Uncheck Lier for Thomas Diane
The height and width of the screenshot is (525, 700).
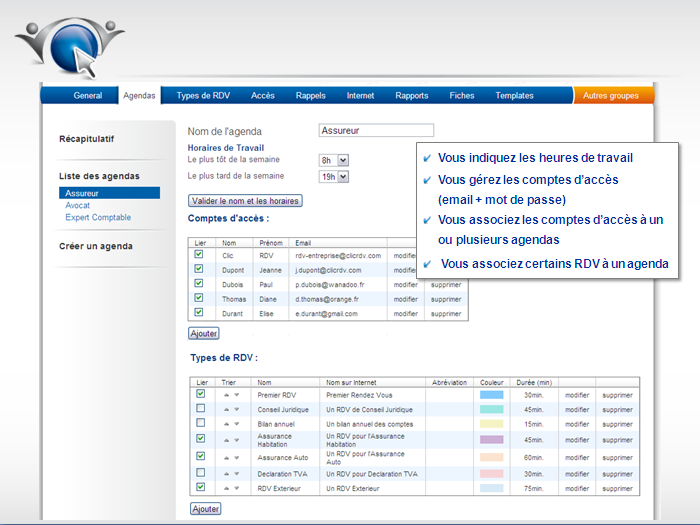point(199,298)
